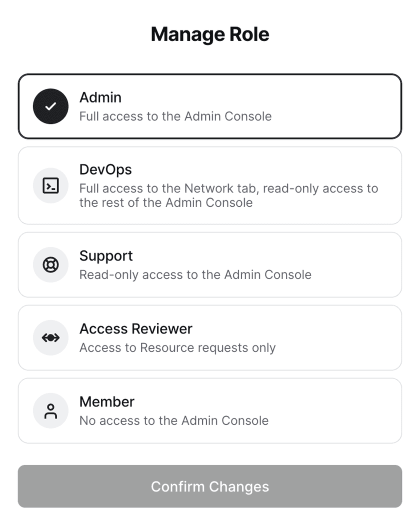Click the Admin checkmark icon

[50, 106]
